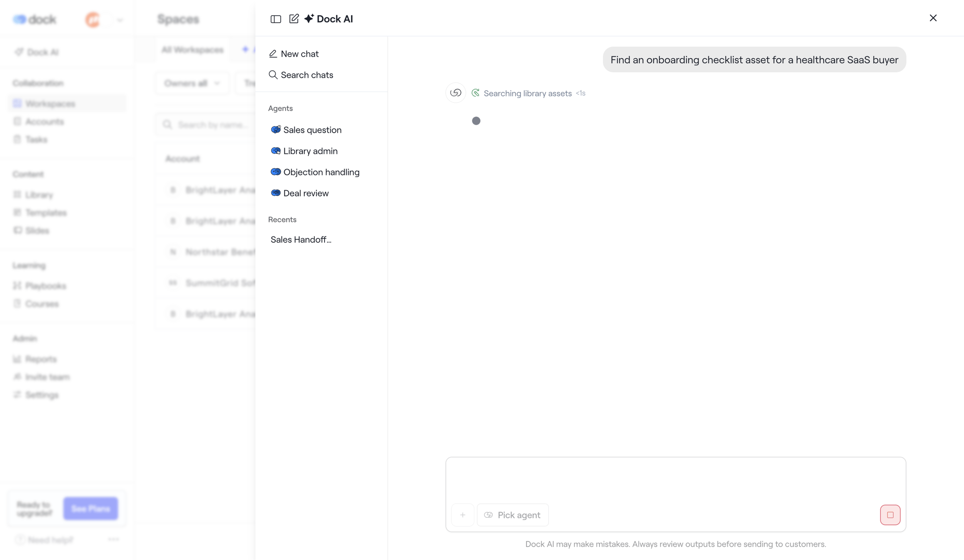Open Tasks in left sidebar
The height and width of the screenshot is (560, 964).
tap(36, 139)
